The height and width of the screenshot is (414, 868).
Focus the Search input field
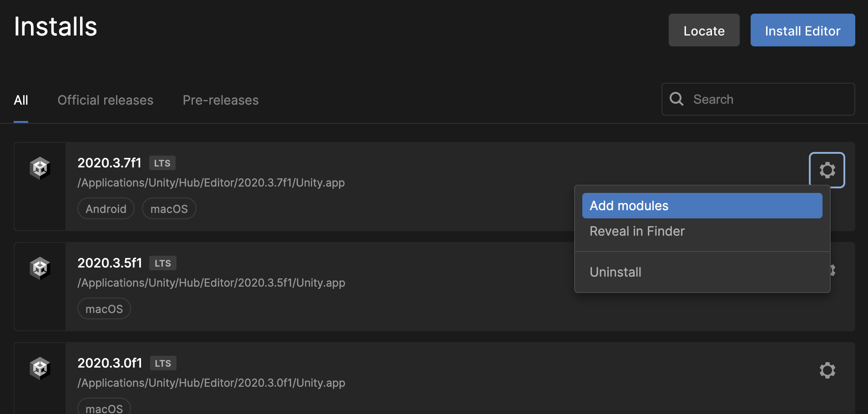click(x=769, y=99)
